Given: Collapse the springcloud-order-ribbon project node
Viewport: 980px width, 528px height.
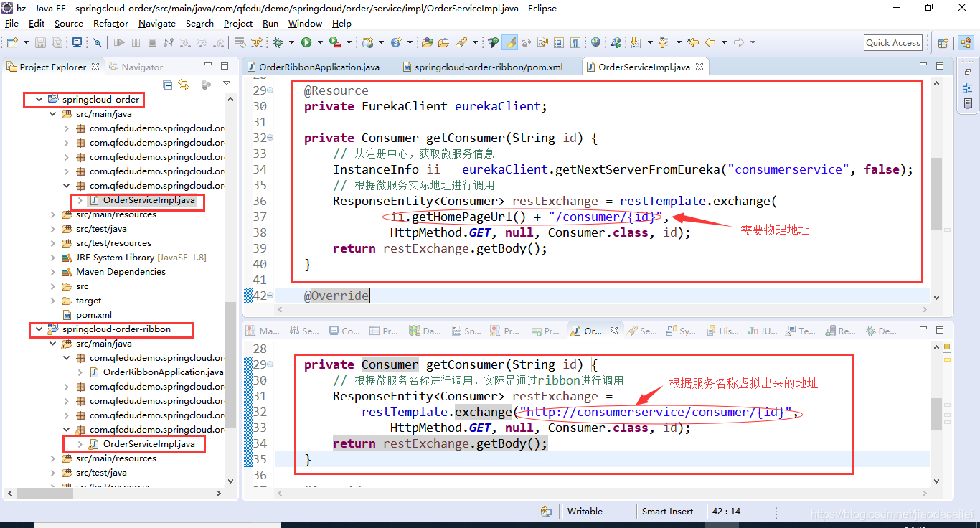Looking at the screenshot, I should (38, 329).
